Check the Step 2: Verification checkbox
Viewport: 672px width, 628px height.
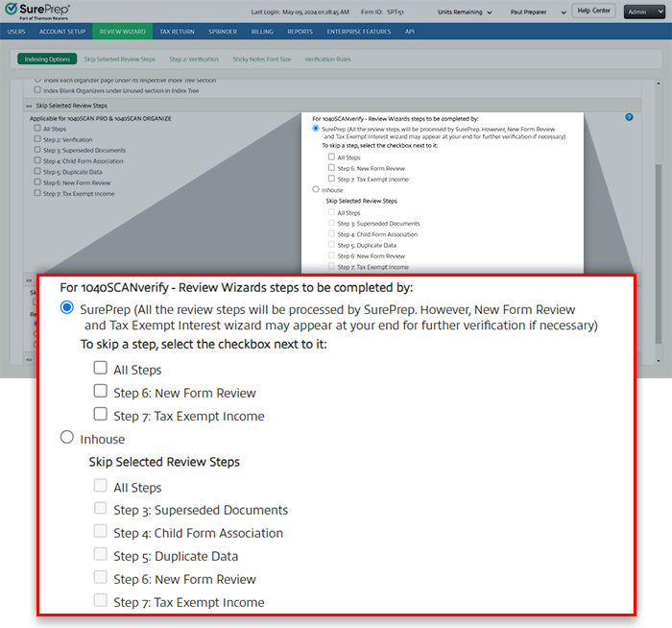pyautogui.click(x=36, y=139)
